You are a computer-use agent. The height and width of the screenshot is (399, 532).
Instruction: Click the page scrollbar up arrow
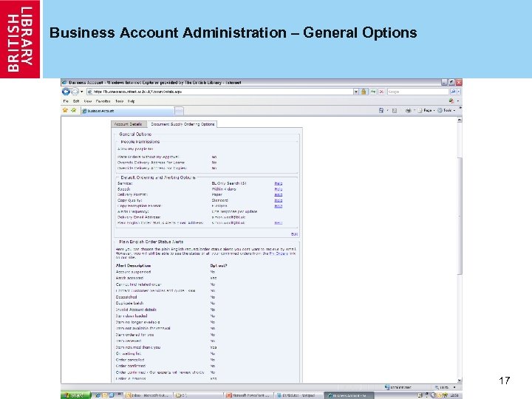tap(460, 120)
